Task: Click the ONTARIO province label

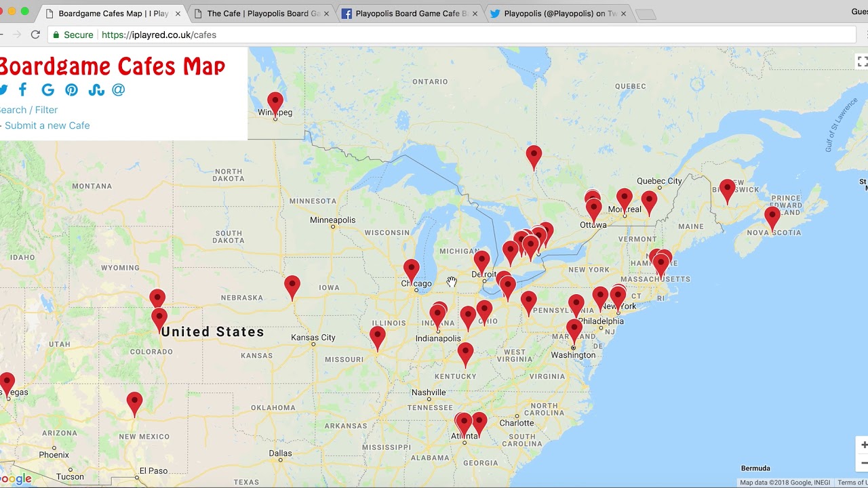Action: click(x=430, y=81)
